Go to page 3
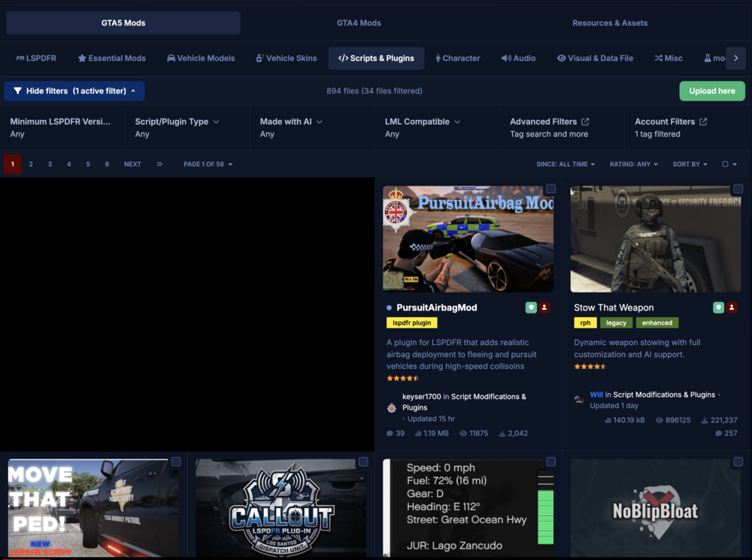The height and width of the screenshot is (560, 752). 50,164
